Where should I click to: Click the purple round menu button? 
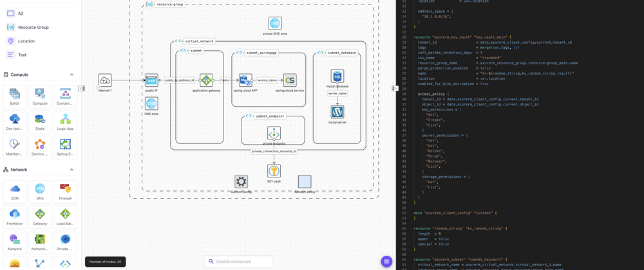[x=386, y=262]
